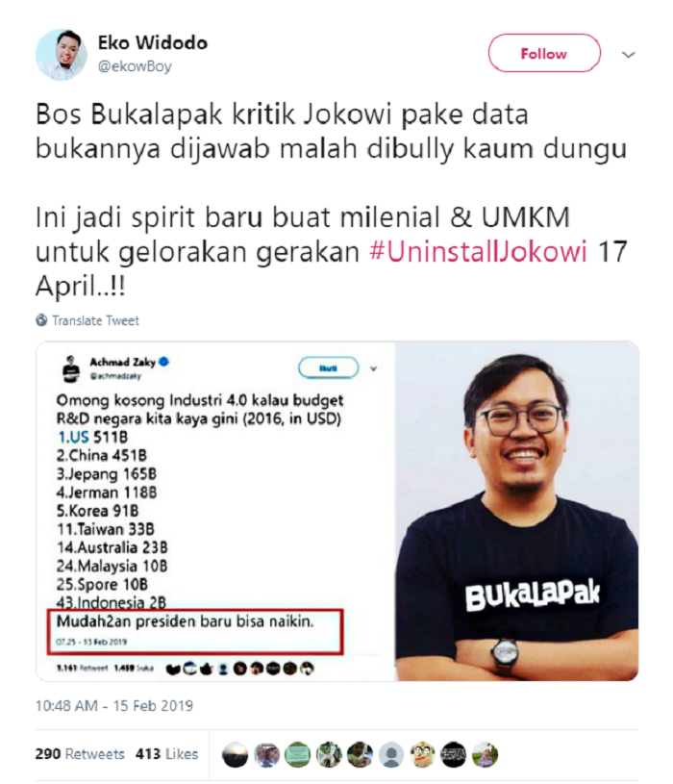This screenshot has width=673, height=784.
Task: Open the tweet timestamp 15 Feb 2019
Action: point(114,705)
